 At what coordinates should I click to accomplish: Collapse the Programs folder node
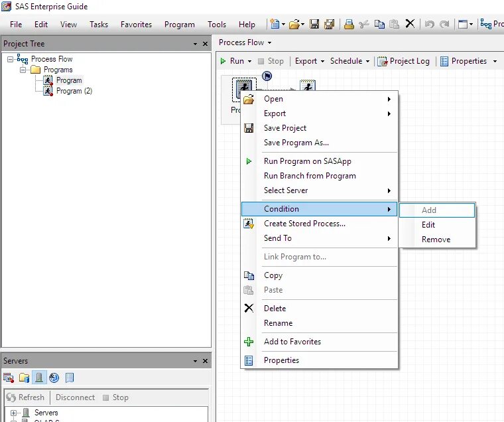[23, 70]
